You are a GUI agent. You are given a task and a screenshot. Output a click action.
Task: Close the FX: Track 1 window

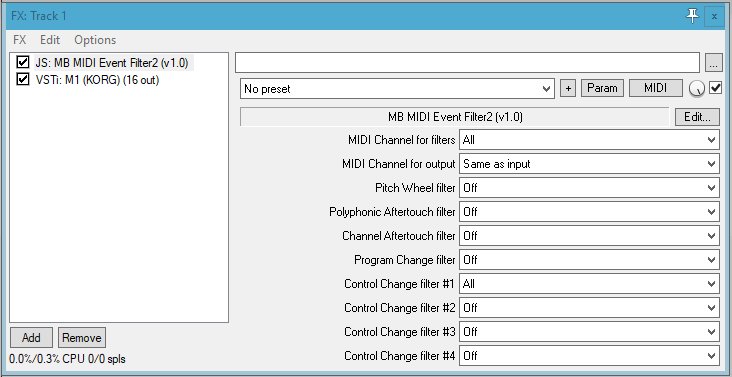(714, 16)
